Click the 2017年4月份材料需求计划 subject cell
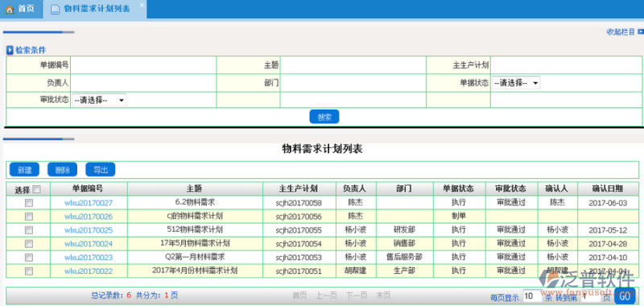 [195, 271]
